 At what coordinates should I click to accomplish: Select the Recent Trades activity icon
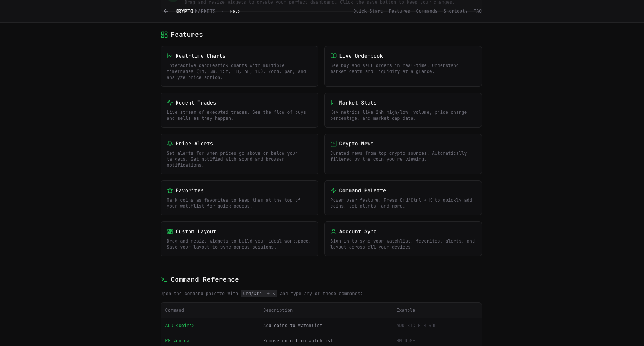point(170,103)
